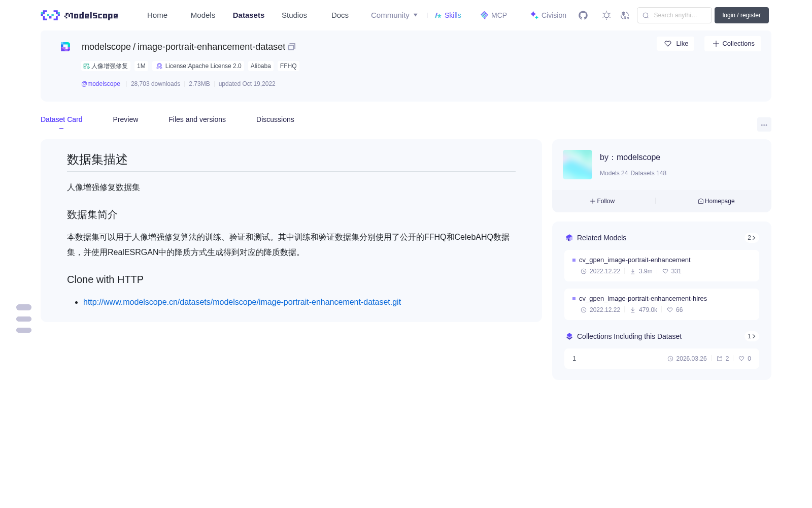This screenshot has height=508, width=812.
Task: Open the @modelscope owner link
Action: [100, 84]
